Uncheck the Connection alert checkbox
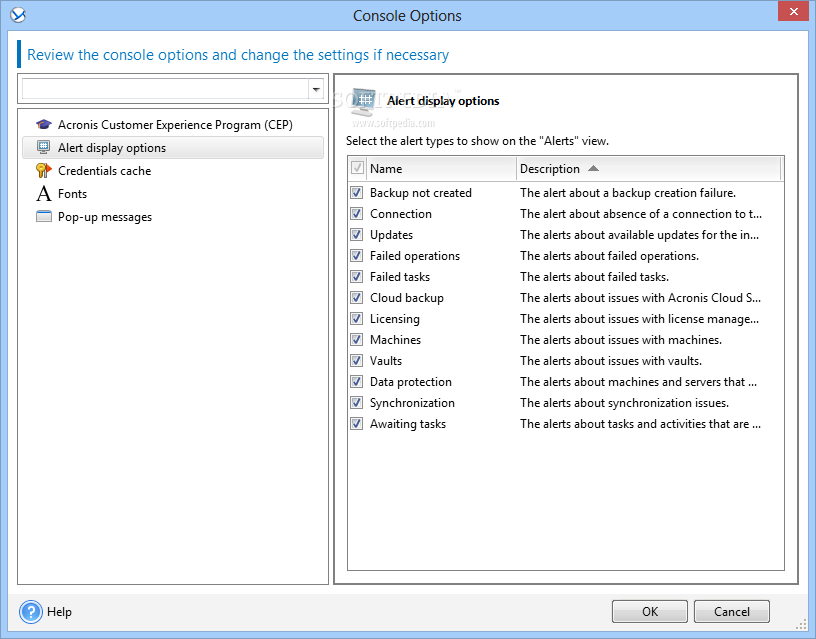Viewport: 816px width, 639px height. pyautogui.click(x=356, y=213)
